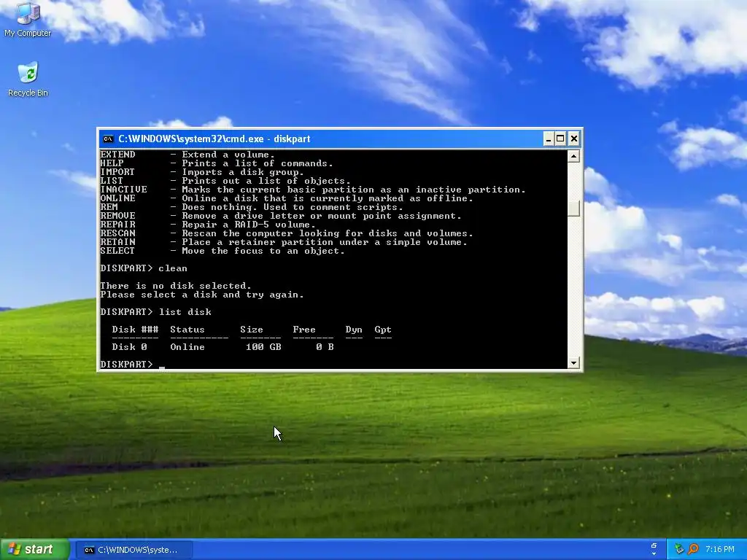747x560 pixels.
Task: Click the IMPORT command help line
Action: (x=202, y=172)
